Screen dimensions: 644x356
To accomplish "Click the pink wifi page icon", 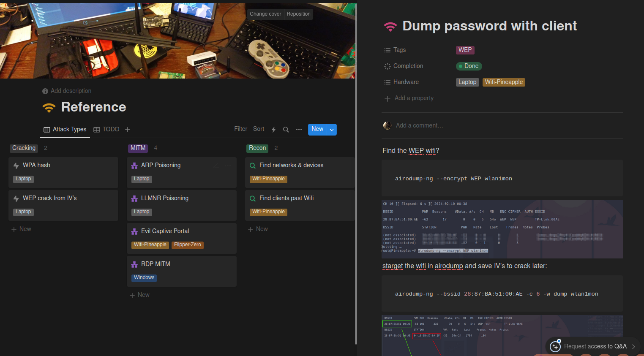I will click(390, 27).
